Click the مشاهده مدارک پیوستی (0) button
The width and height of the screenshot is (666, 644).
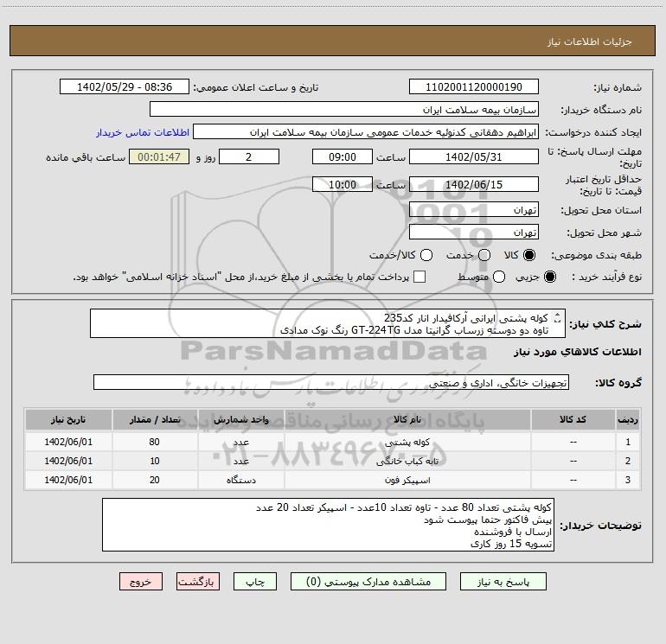[368, 582]
